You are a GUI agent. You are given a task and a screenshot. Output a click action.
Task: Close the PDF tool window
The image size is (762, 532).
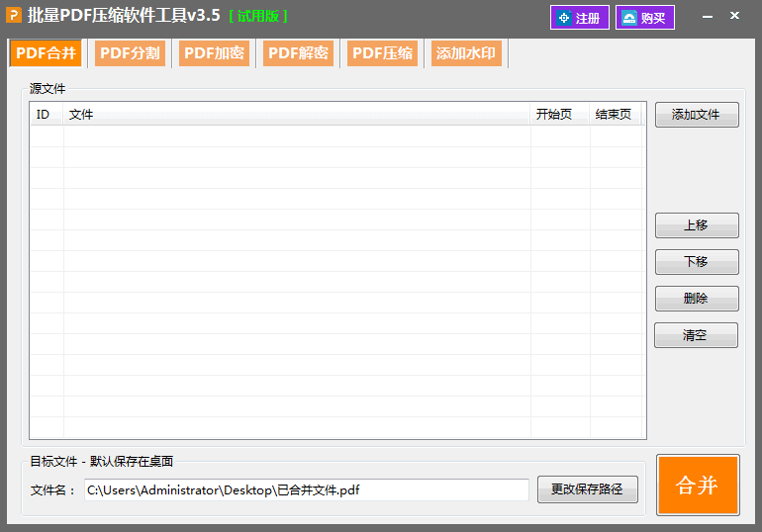click(x=734, y=16)
